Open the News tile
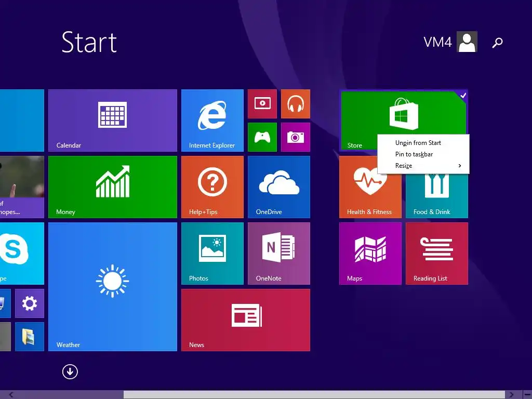Viewport: 532px width, 399px height. point(246,320)
